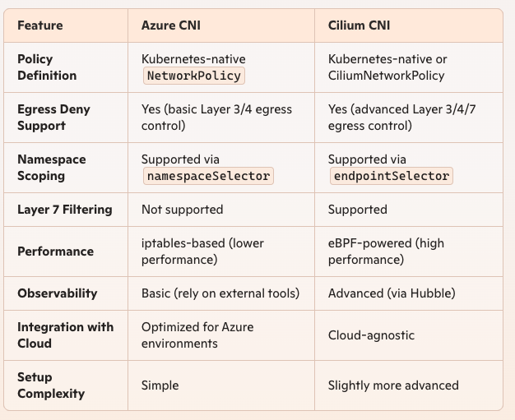Click the Setup Complexity row label
Screen dimensions: 515x420
[51, 385]
